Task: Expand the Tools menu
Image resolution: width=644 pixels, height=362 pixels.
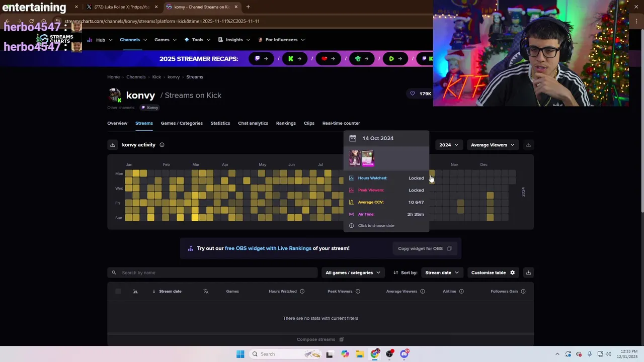Action: 197,40
